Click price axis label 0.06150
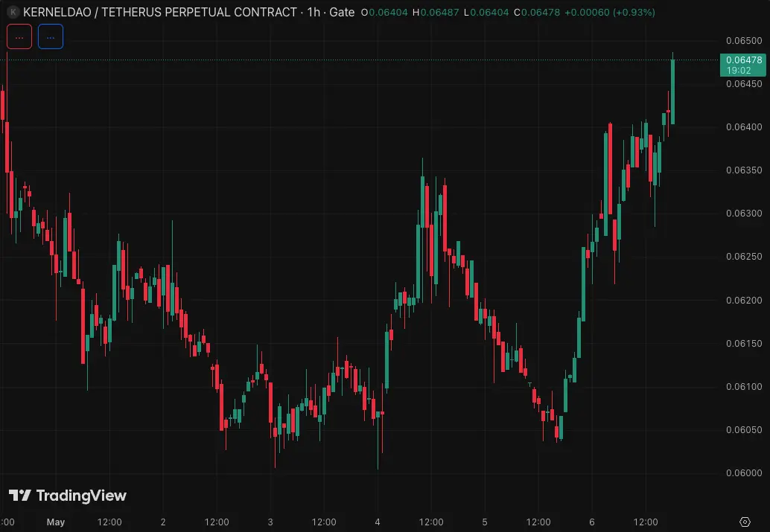The height and width of the screenshot is (532, 770). point(744,344)
